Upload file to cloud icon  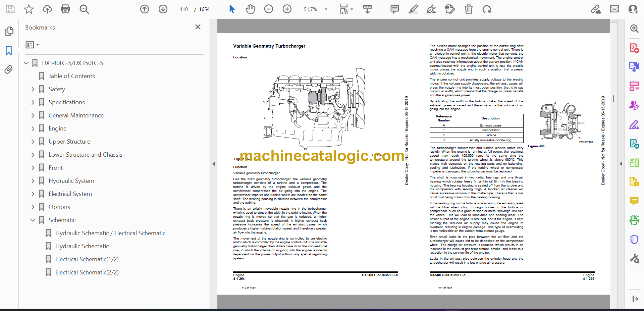pyautogui.click(x=47, y=9)
